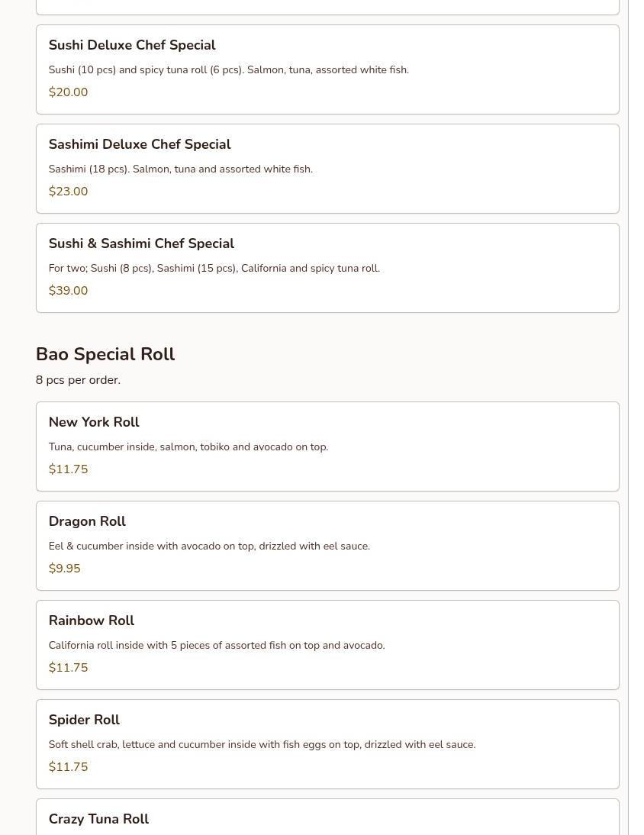This screenshot has width=644, height=835.
Task: Select the Dragon Roll menu item
Action: click(x=327, y=546)
